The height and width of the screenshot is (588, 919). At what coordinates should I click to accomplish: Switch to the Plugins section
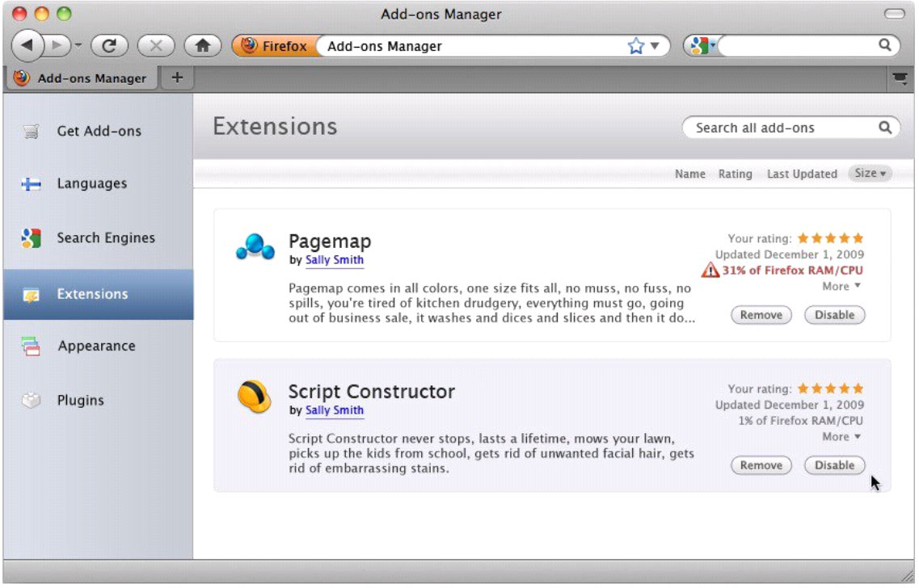pyautogui.click(x=80, y=400)
